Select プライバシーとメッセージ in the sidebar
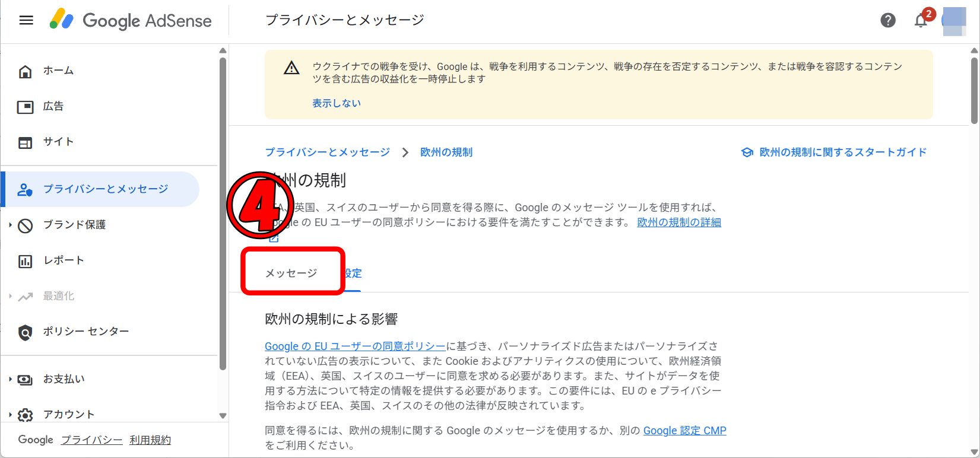The image size is (980, 458). [100, 189]
